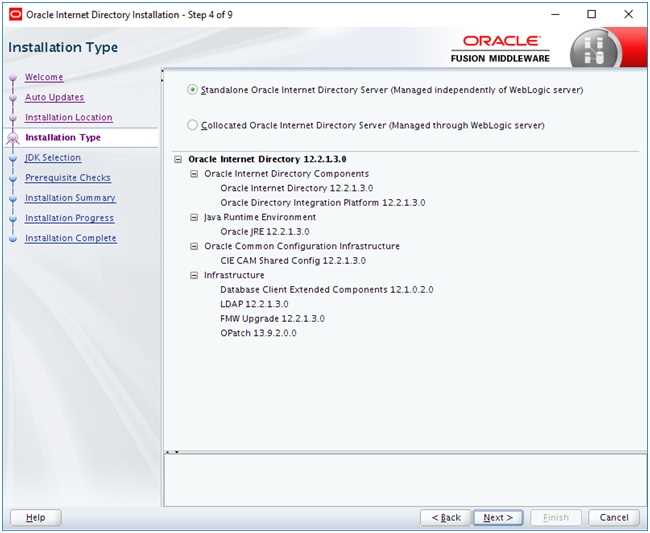
Task: Click the Help button
Action: click(36, 517)
